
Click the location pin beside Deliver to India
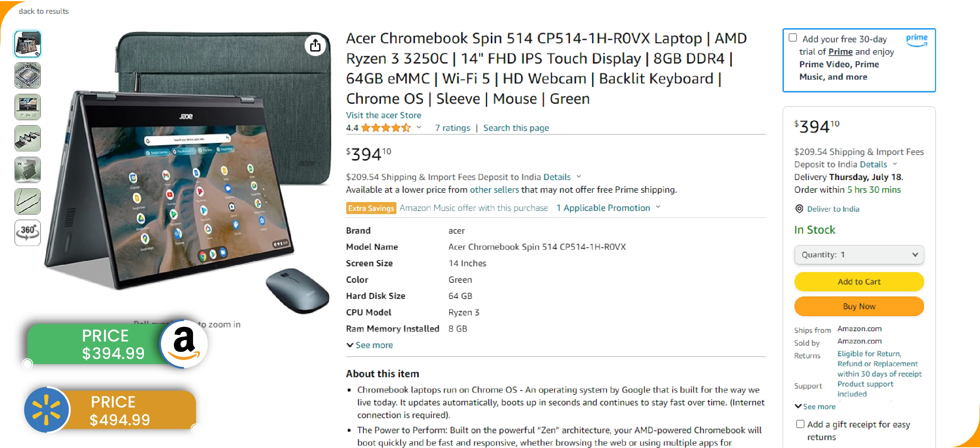[x=799, y=209]
